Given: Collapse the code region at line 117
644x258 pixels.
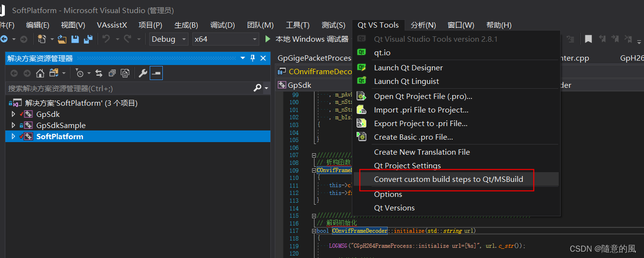Looking at the screenshot, I should 314,231.
